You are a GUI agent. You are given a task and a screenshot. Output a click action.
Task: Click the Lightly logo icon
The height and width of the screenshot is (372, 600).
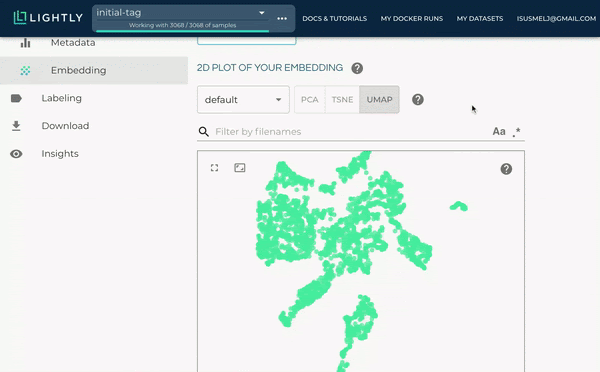[x=20, y=18]
